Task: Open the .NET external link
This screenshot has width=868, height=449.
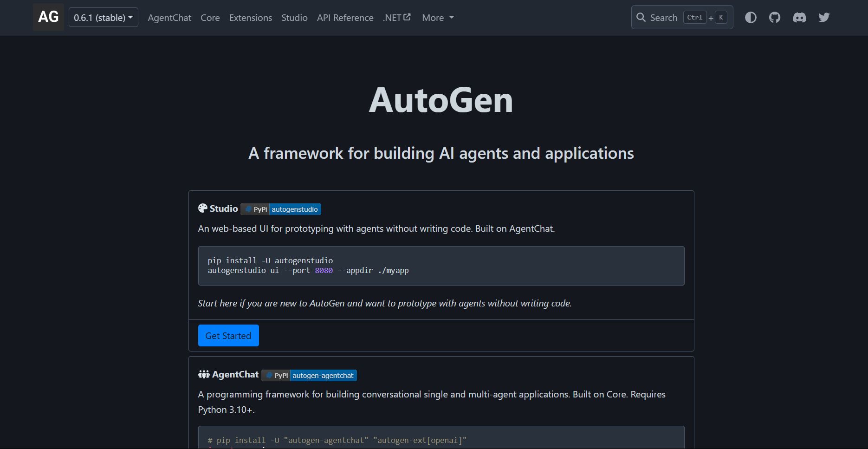Action: [x=397, y=18]
